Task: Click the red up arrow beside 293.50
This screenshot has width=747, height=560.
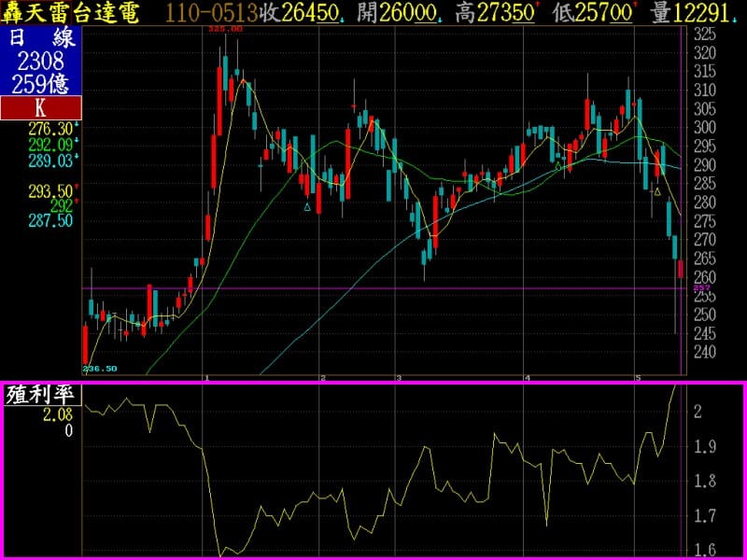Action: [78, 186]
